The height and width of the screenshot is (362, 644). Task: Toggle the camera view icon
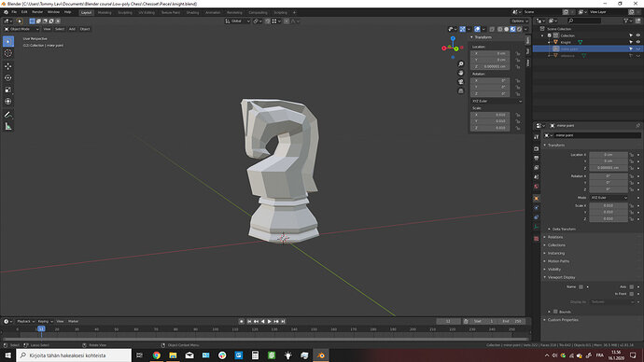pos(461,82)
